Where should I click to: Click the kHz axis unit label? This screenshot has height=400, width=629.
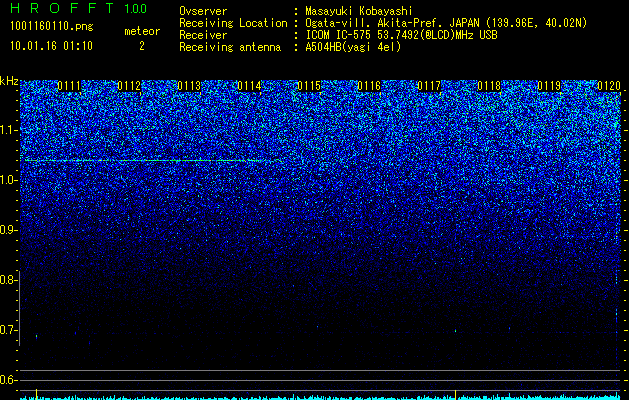point(9,81)
